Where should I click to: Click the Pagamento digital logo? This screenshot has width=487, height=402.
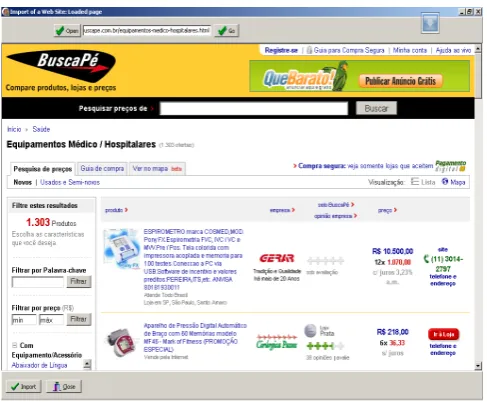click(450, 166)
